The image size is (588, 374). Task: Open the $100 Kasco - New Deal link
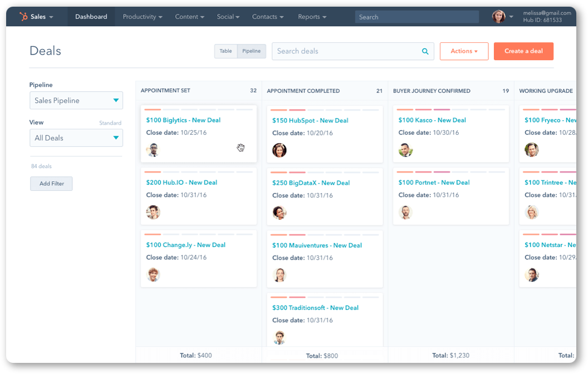tap(432, 120)
